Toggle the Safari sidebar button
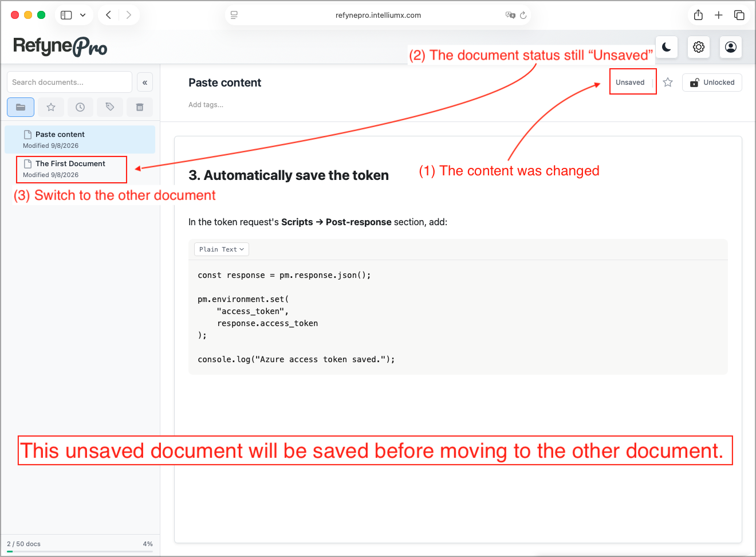Screen dimensions: 756x557 [x=66, y=15]
